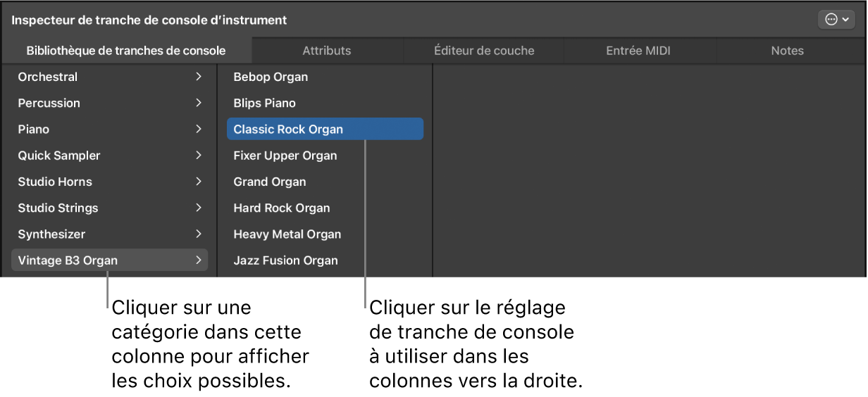The width and height of the screenshot is (868, 397).
Task: Select the Jazz Fusion Organ setting
Action: [286, 260]
